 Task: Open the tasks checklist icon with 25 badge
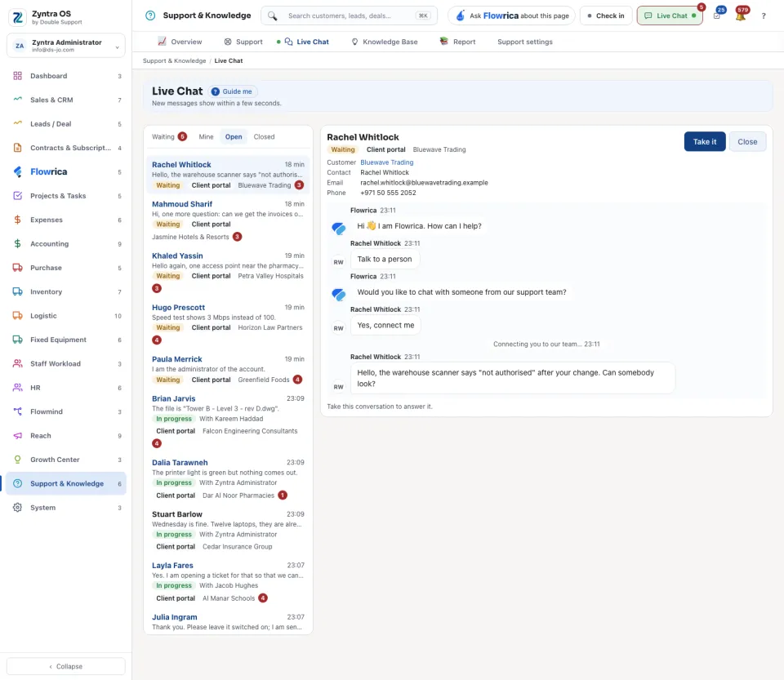[x=717, y=16]
